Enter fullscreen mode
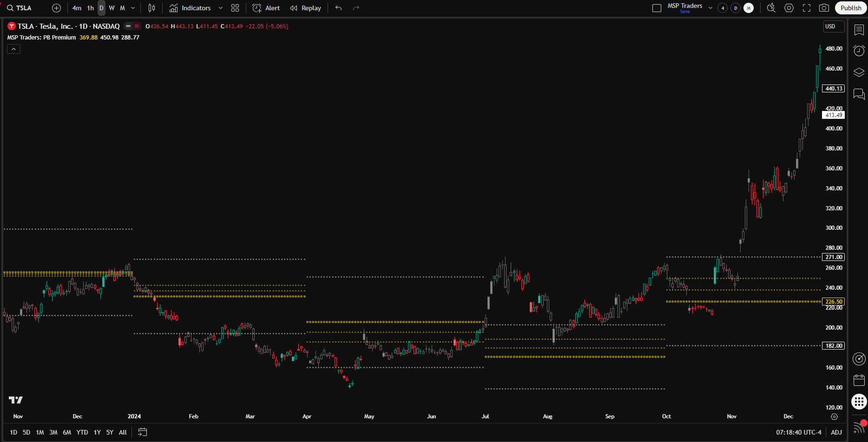 pyautogui.click(x=807, y=8)
